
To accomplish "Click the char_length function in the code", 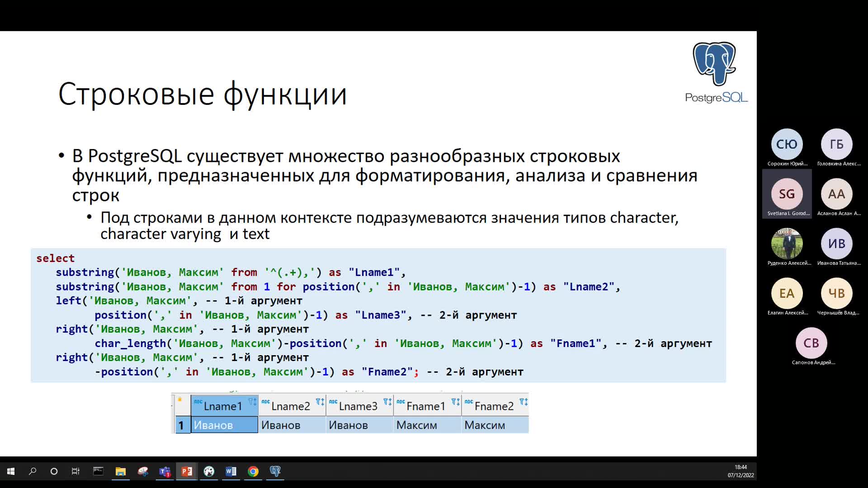I will (x=130, y=343).
